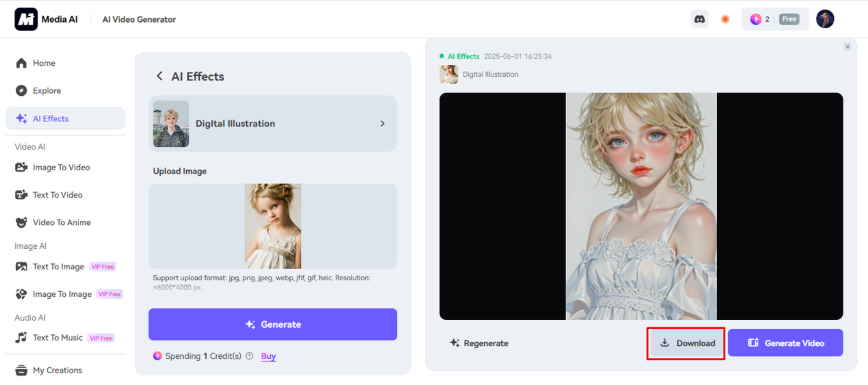Click the Generate Video button
Image resolution: width=868 pixels, height=385 pixels.
785,343
